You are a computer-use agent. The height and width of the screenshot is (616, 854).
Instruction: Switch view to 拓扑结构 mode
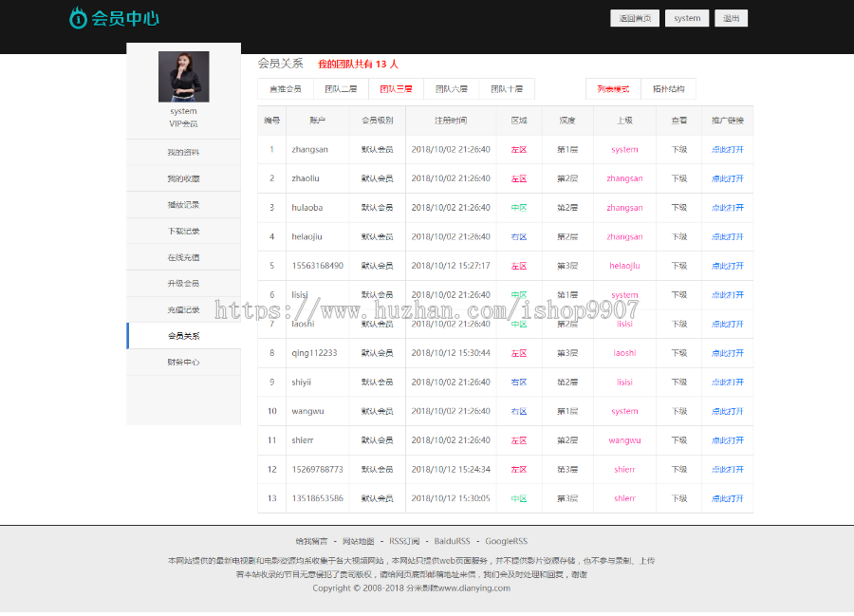(668, 89)
